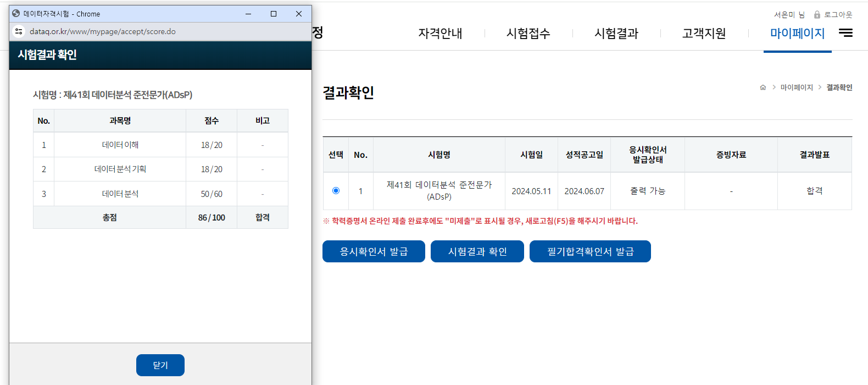
Task: Click the 필기합격확인서 발급 button
Action: click(590, 251)
